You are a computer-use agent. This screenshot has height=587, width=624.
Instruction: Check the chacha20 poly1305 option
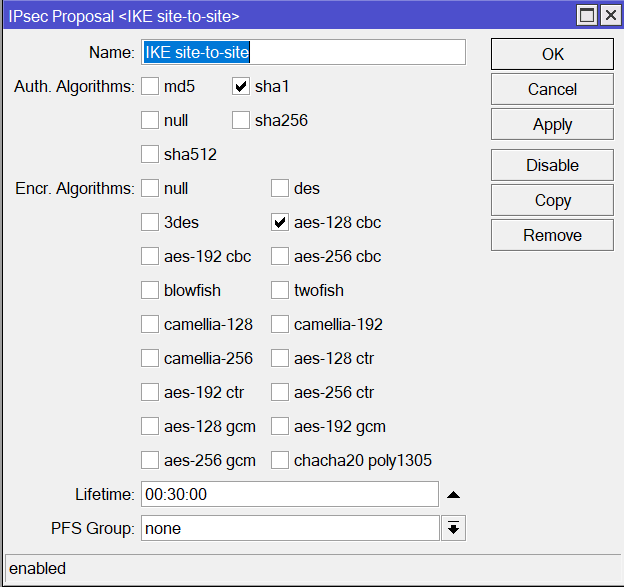tap(280, 460)
